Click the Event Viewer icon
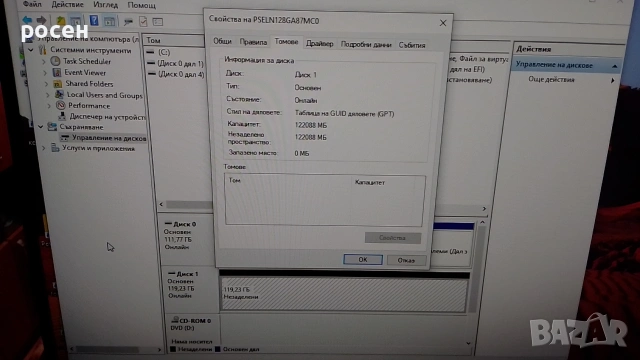Viewport: 640px width, 360px height. (57, 72)
